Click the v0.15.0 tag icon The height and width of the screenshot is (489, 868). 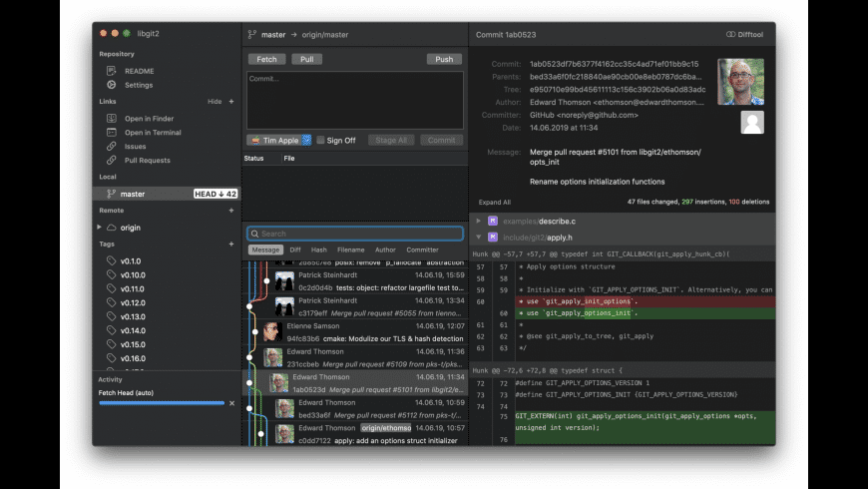[112, 344]
